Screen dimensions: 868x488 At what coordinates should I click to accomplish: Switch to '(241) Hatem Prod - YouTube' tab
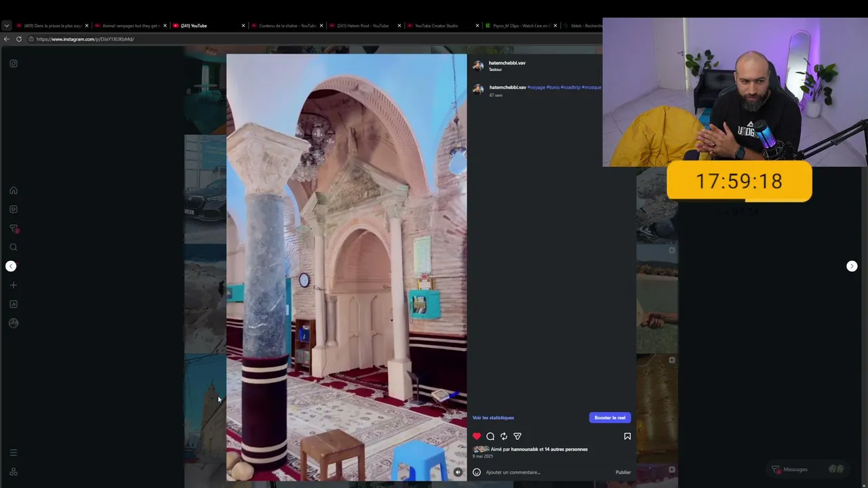pyautogui.click(x=365, y=26)
